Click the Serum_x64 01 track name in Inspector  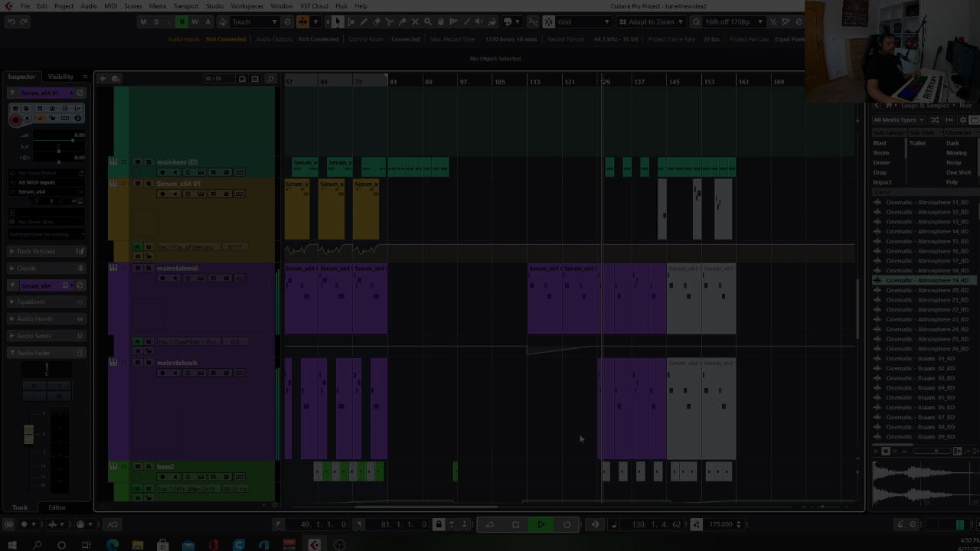41,93
